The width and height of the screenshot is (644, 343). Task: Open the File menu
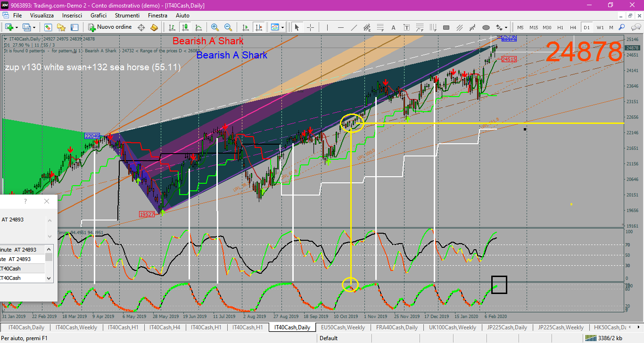(x=17, y=16)
